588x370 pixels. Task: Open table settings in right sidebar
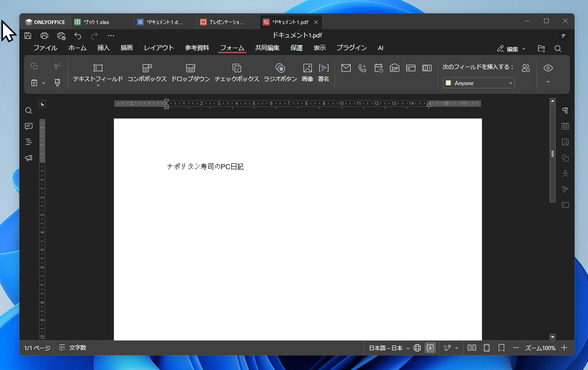(565, 126)
